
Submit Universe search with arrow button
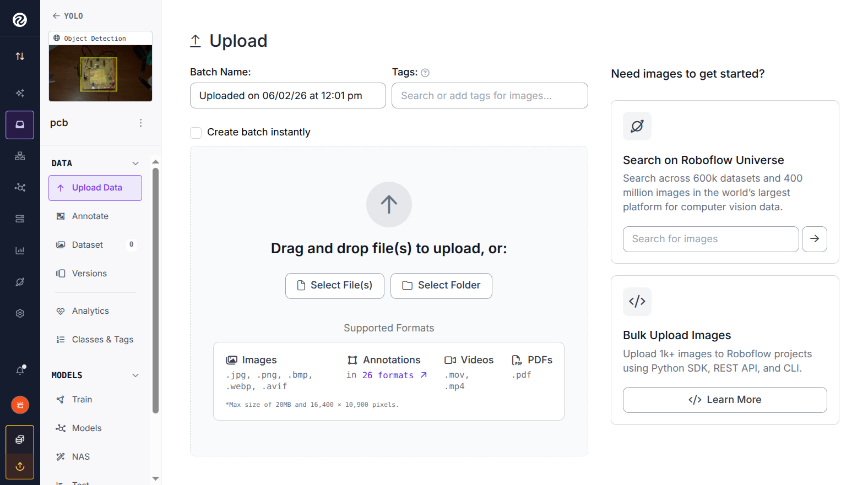(x=815, y=239)
